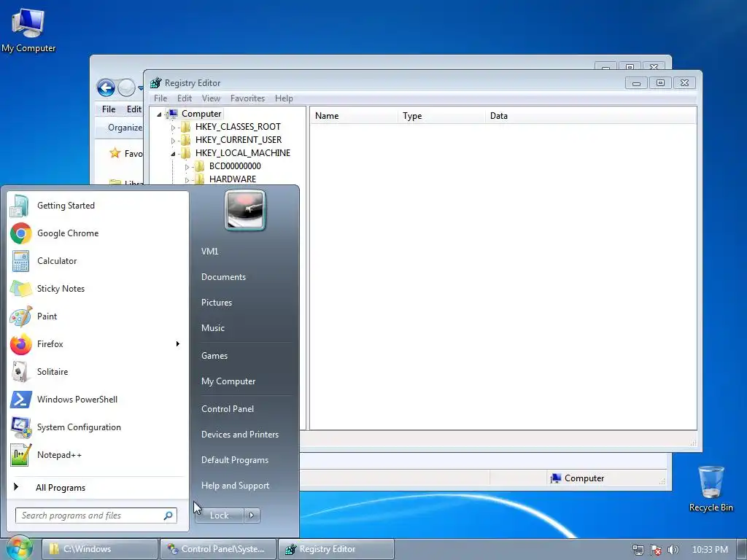Viewport: 747px width, 560px height.
Task: Click the Start orb button
Action: pos(19,548)
